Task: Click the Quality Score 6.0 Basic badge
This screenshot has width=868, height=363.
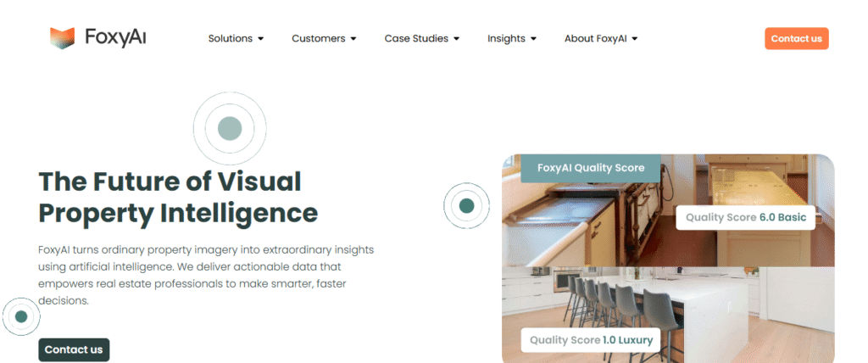Action: [x=746, y=218]
